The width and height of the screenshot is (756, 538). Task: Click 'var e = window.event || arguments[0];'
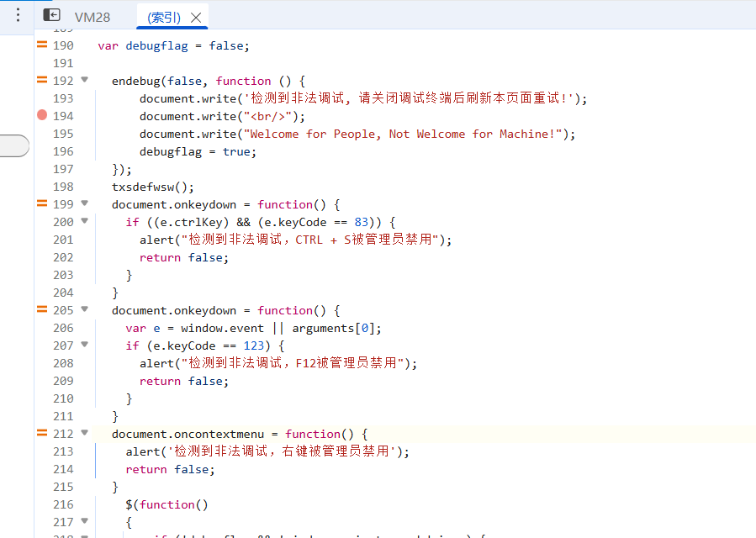point(254,329)
